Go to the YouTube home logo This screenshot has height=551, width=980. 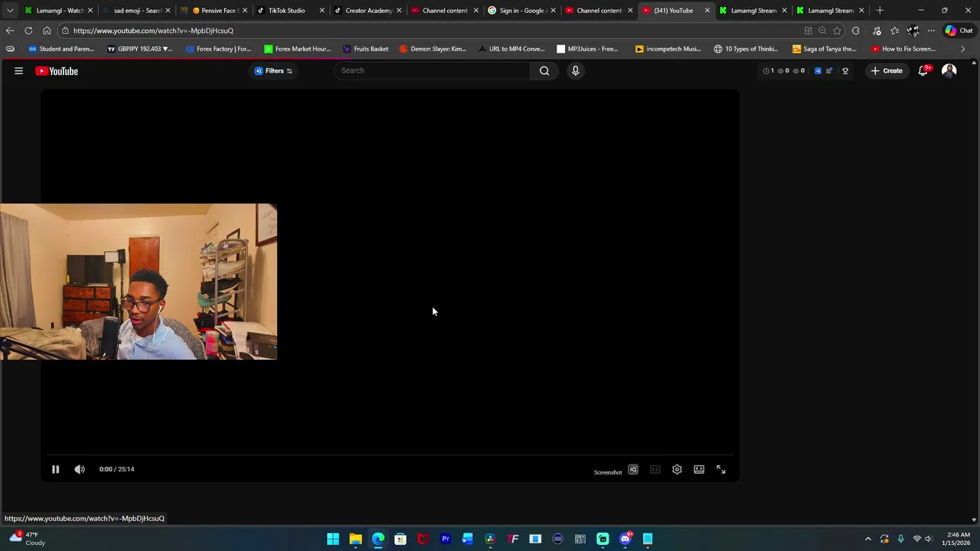[x=57, y=70]
